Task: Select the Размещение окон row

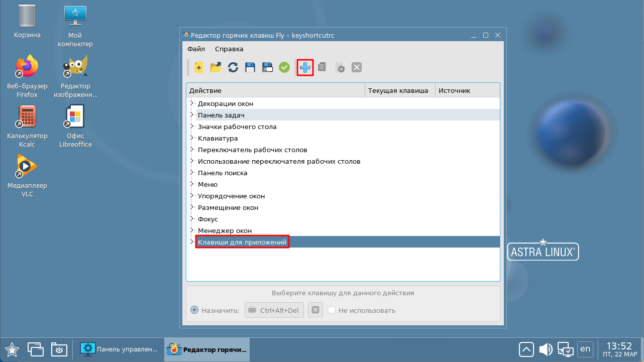Action: pos(343,207)
